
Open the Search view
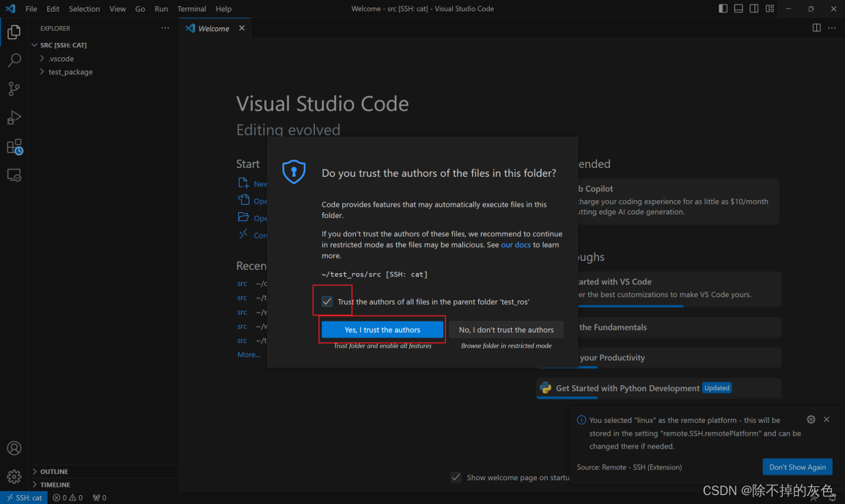pyautogui.click(x=14, y=60)
